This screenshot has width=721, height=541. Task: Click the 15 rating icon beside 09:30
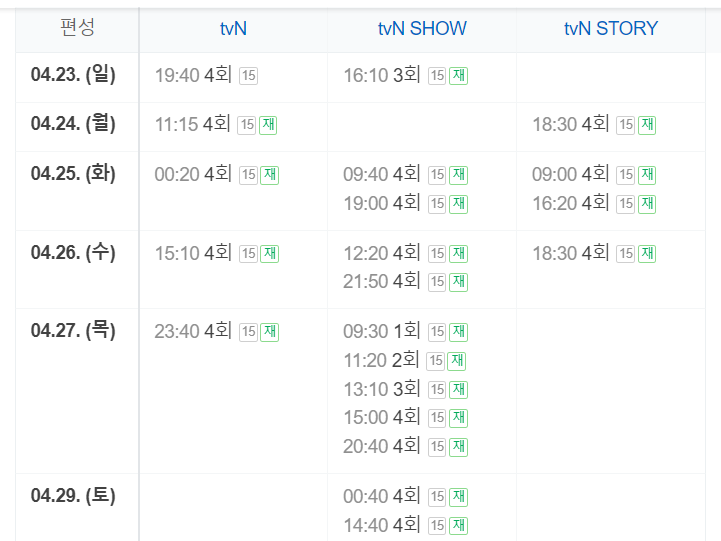437,332
